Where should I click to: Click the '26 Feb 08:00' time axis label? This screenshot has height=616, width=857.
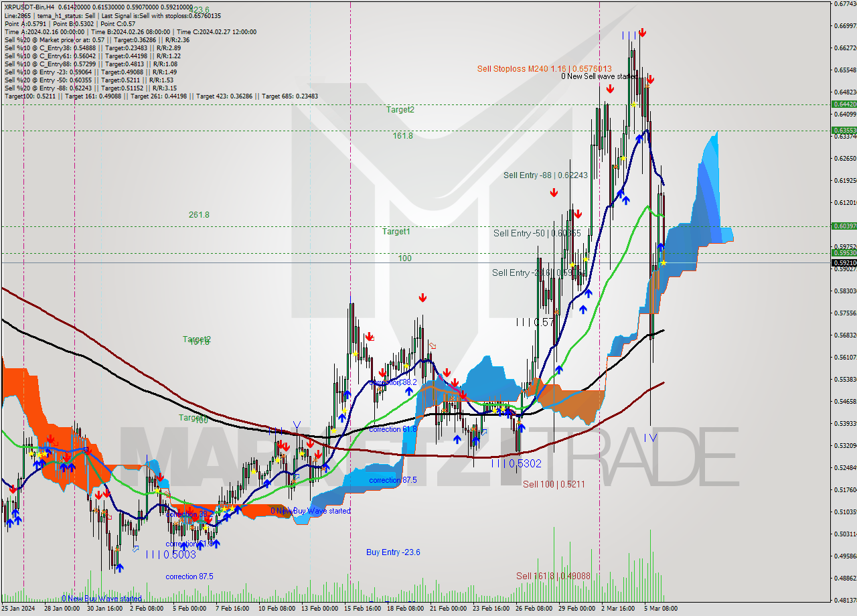(x=534, y=609)
